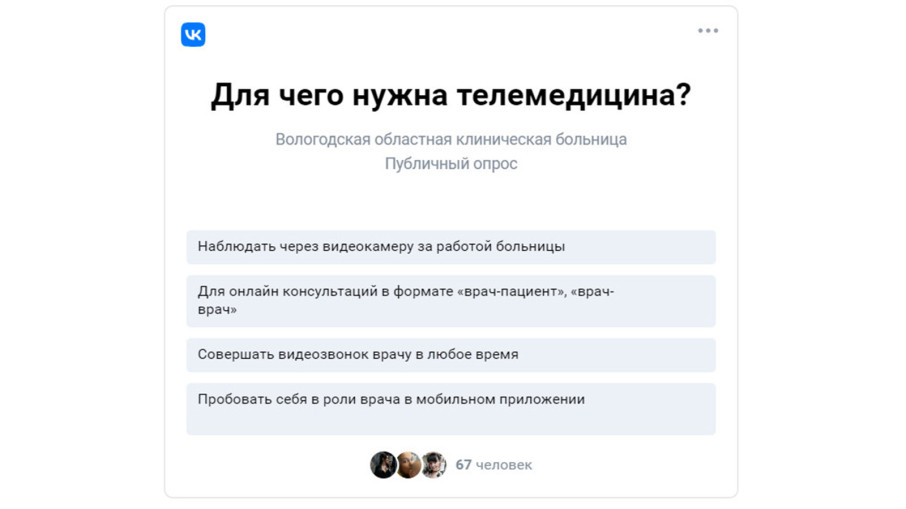The height and width of the screenshot is (509, 906).
Task: Click the word «Для» starting the heading
Action: [240, 96]
